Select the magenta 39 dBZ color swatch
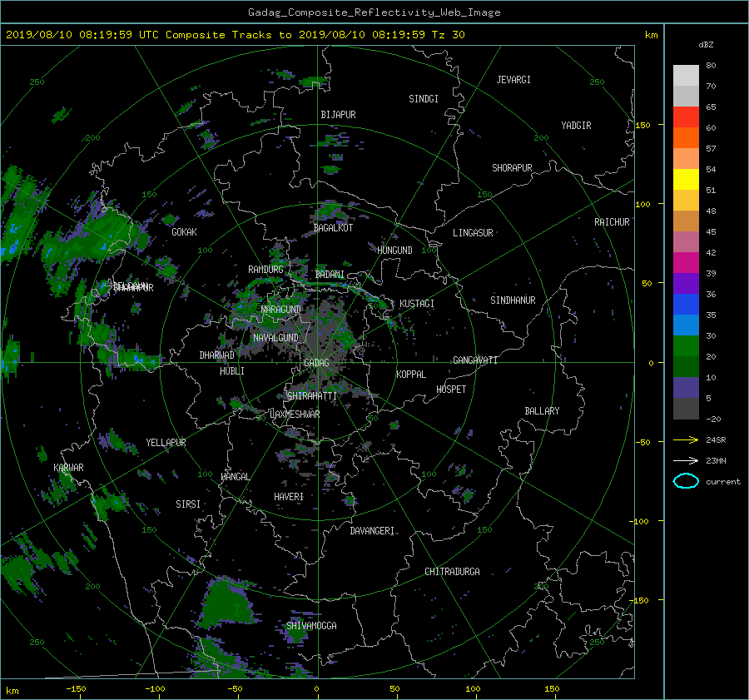 686,263
